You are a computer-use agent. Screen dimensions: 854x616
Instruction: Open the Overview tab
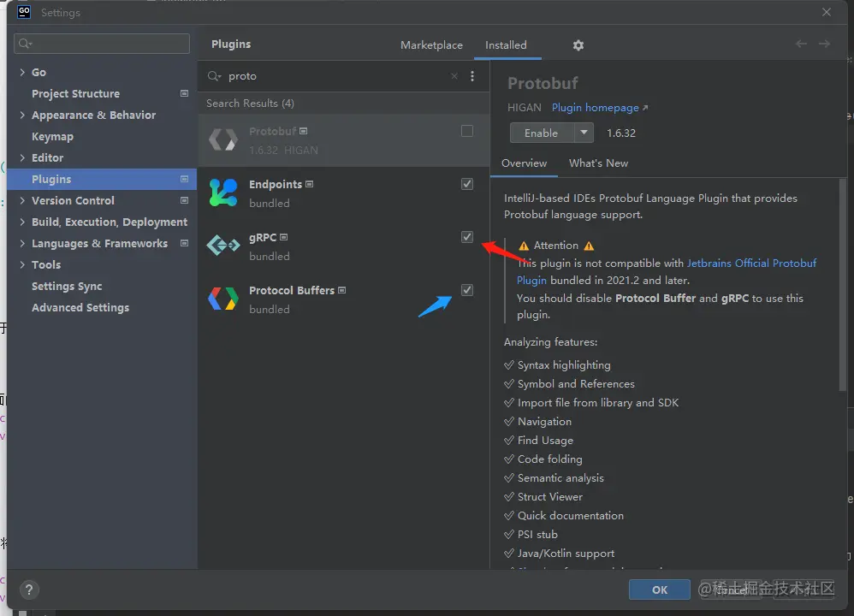pyautogui.click(x=524, y=163)
